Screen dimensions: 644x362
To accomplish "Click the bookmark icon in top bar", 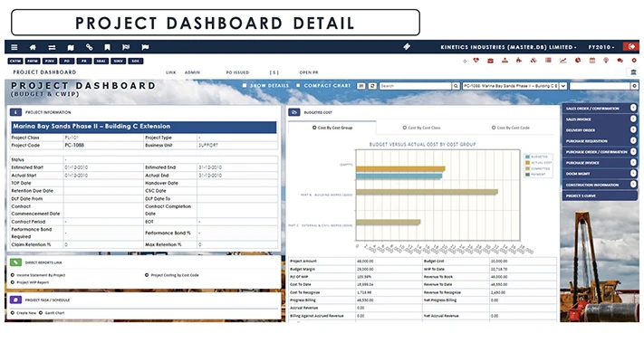I will [x=107, y=46].
